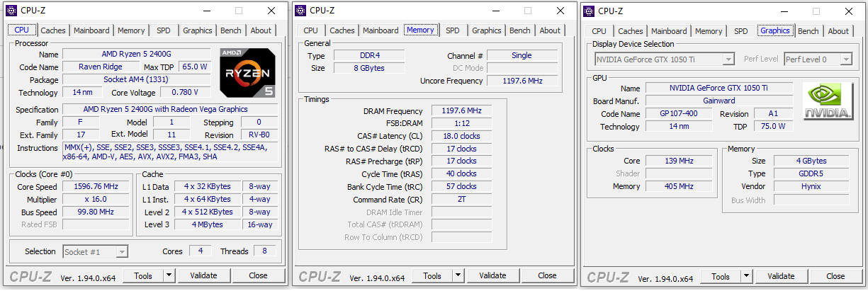This screenshot has width=868, height=291.
Task: Click the 0.780 V core voltage value
Action: pyautogui.click(x=186, y=92)
